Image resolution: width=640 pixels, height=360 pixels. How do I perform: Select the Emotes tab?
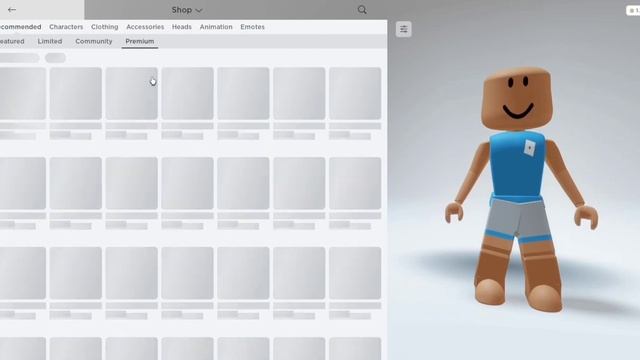coord(252,27)
